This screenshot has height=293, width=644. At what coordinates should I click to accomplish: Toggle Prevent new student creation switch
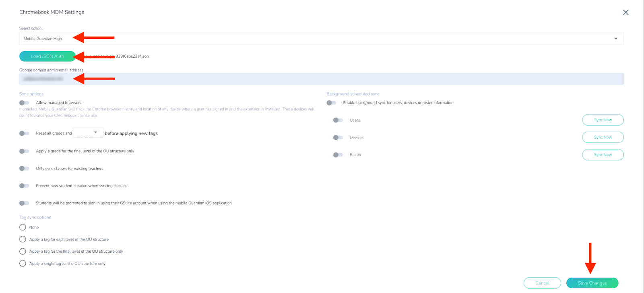24,186
